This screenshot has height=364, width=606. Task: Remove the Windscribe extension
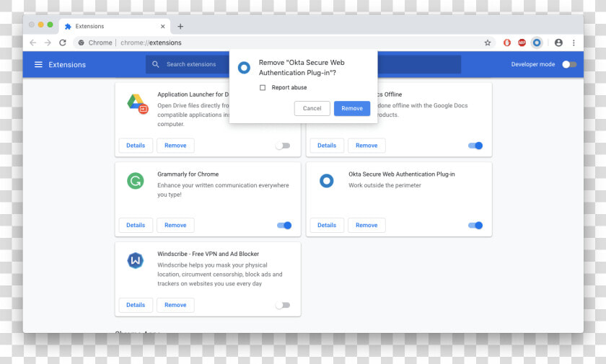[x=175, y=306]
